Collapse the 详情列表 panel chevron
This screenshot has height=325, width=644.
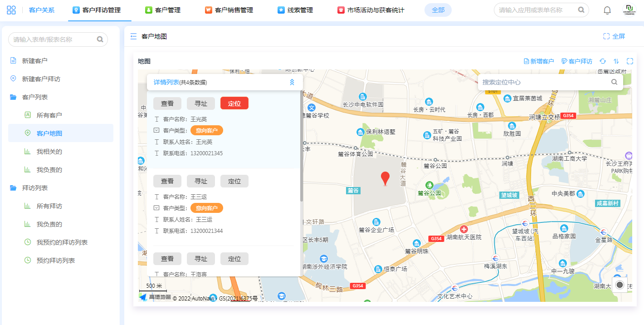click(x=292, y=82)
